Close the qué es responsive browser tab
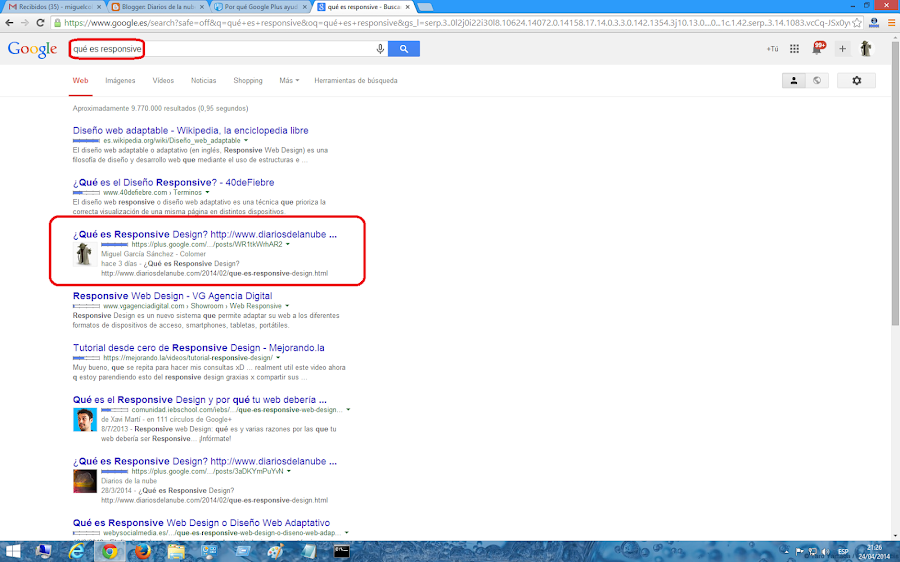 pyautogui.click(x=407, y=7)
